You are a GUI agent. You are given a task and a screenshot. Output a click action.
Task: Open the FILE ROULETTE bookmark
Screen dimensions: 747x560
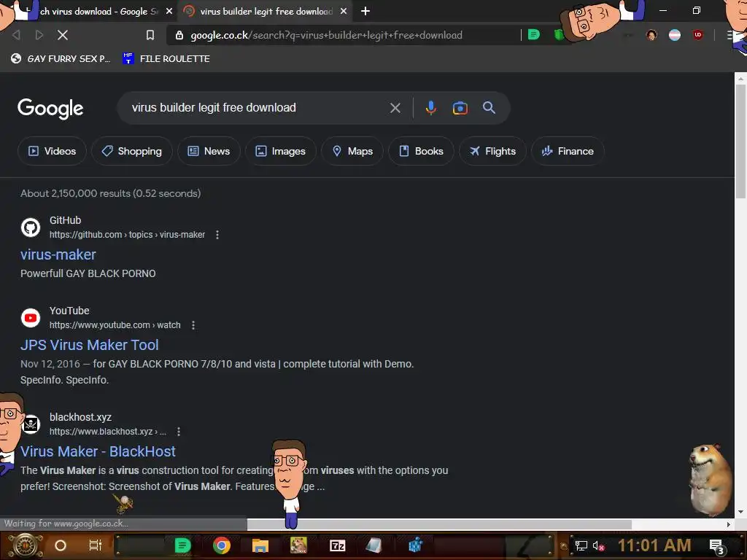click(x=166, y=58)
